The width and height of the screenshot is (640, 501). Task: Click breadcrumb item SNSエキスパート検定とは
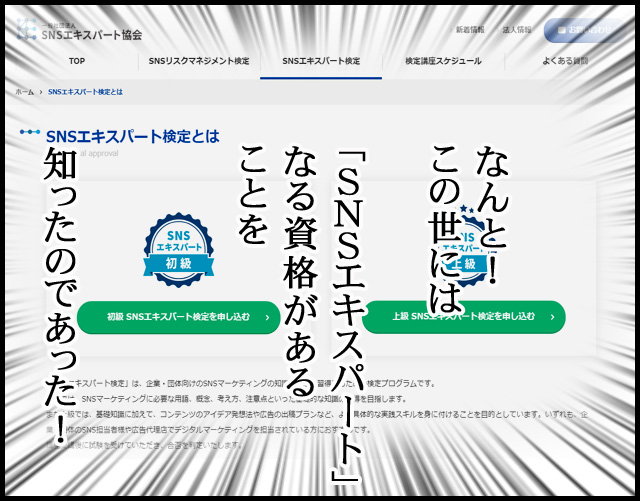tap(86, 92)
